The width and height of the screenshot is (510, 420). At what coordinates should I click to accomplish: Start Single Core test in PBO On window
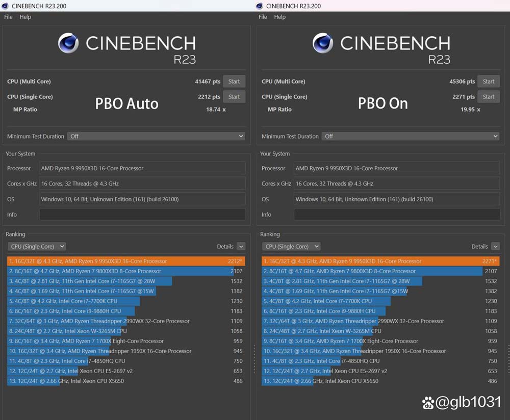pyautogui.click(x=489, y=96)
